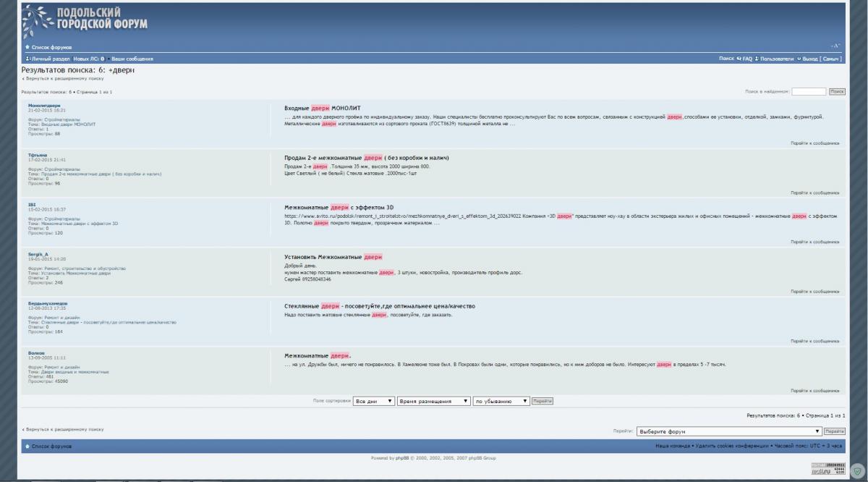Click the forum logo with leaf branch
This screenshot has width=868, height=482.
tap(85, 22)
